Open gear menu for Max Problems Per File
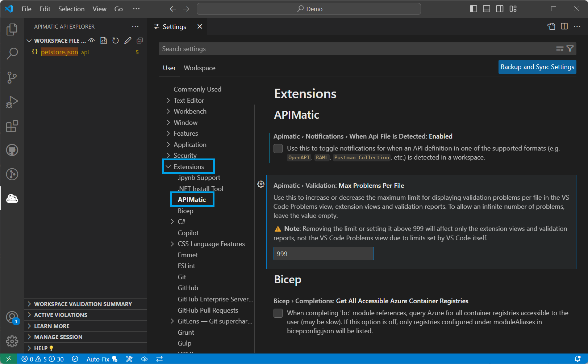Viewport: 588px width, 364px height. coord(260,184)
